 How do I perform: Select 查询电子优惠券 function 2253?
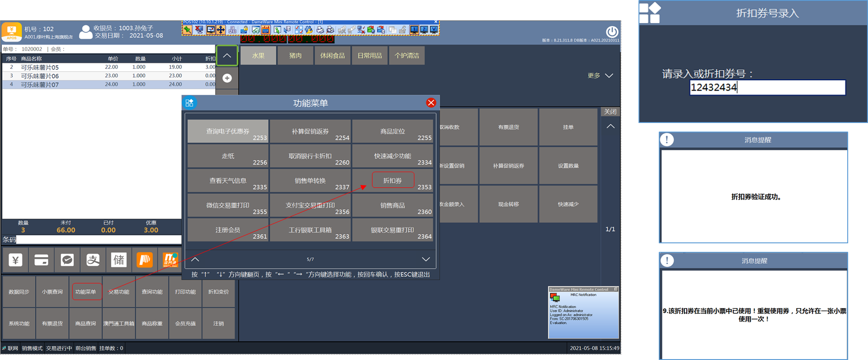[x=228, y=131]
